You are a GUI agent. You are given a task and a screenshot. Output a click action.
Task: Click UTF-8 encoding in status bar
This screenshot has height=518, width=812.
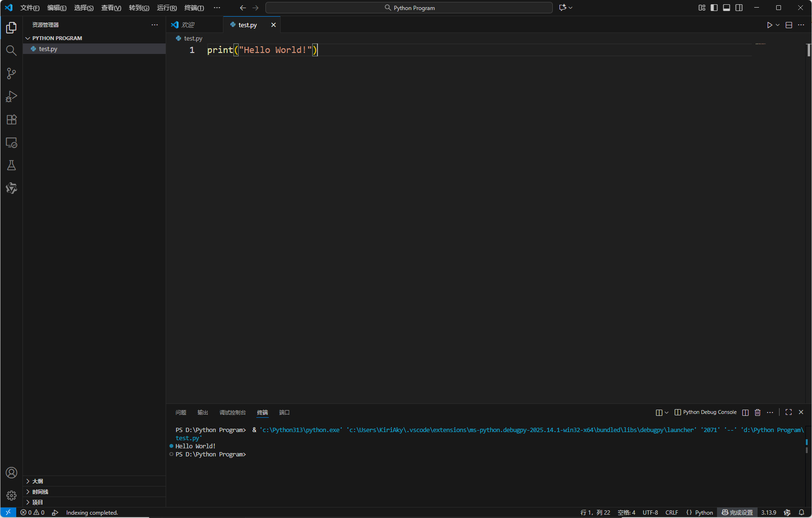[650, 512]
